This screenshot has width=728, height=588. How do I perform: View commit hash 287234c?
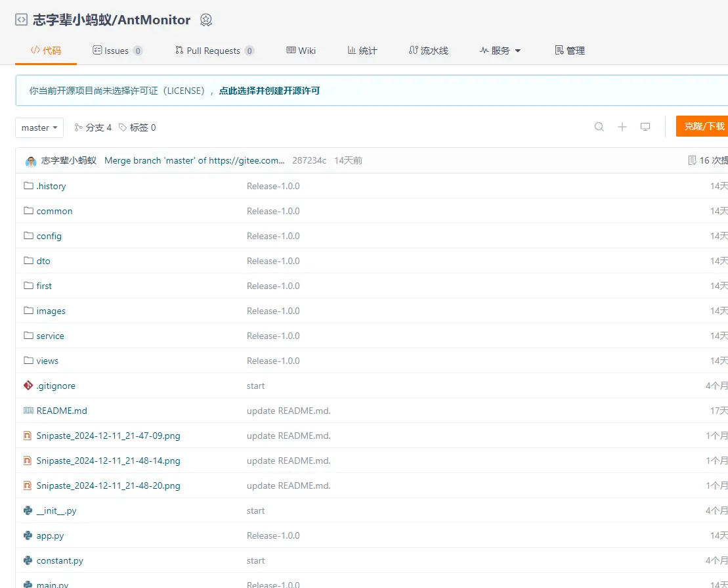309,160
